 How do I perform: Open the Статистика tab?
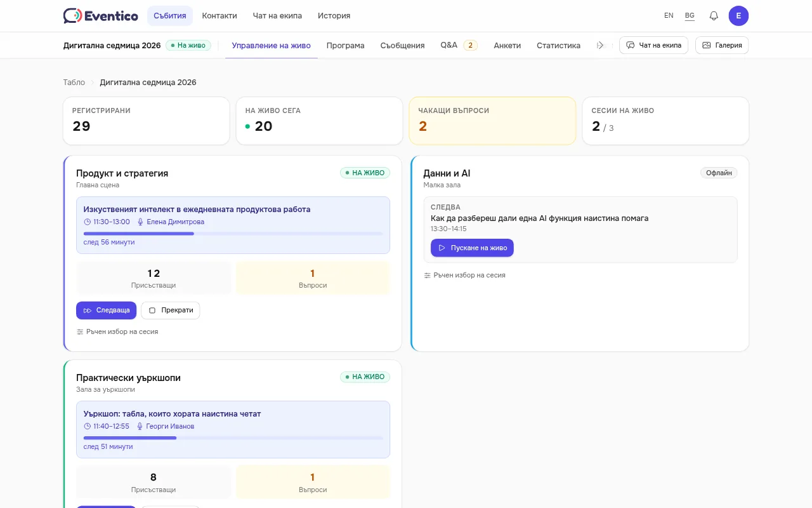[559, 46]
